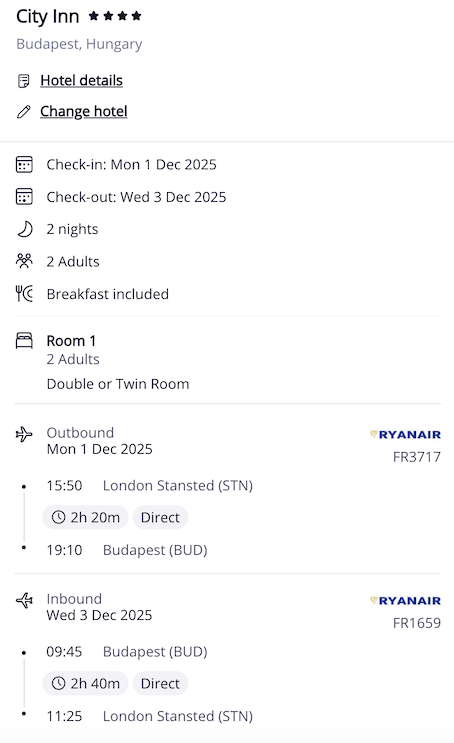Click the 2h 20m duration badge
The width and height of the screenshot is (454, 743).
(x=85, y=517)
